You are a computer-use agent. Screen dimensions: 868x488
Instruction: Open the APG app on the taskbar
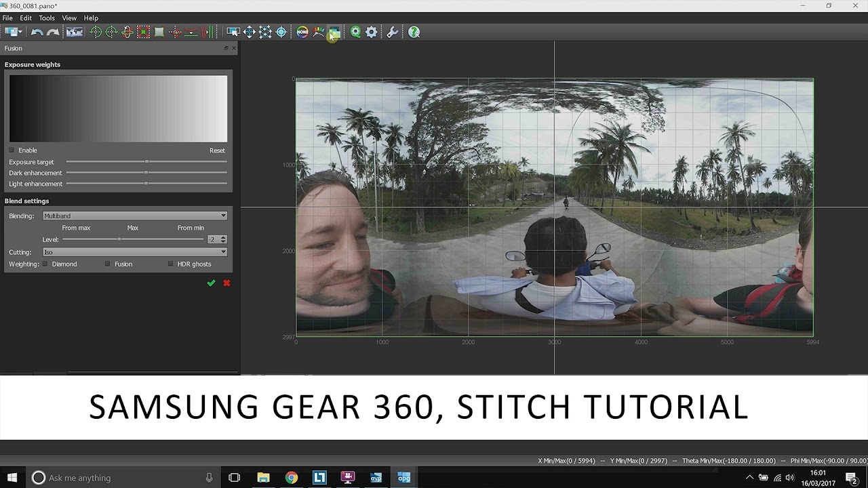click(404, 478)
